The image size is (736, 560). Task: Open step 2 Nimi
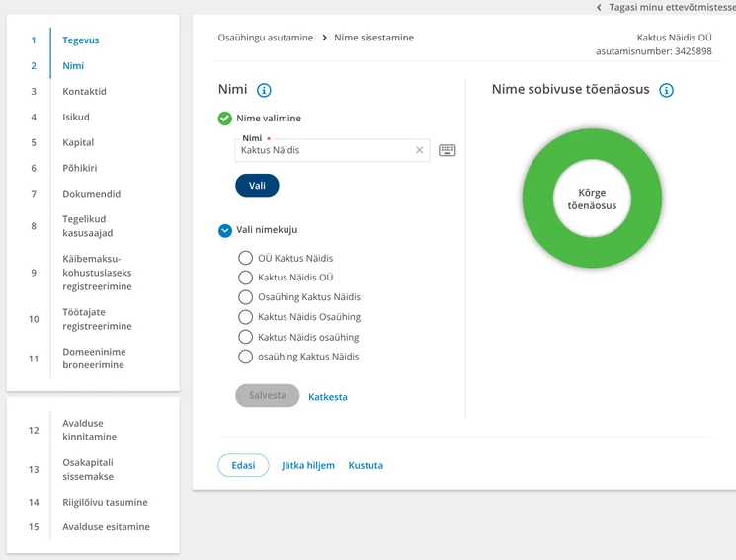[x=73, y=66]
